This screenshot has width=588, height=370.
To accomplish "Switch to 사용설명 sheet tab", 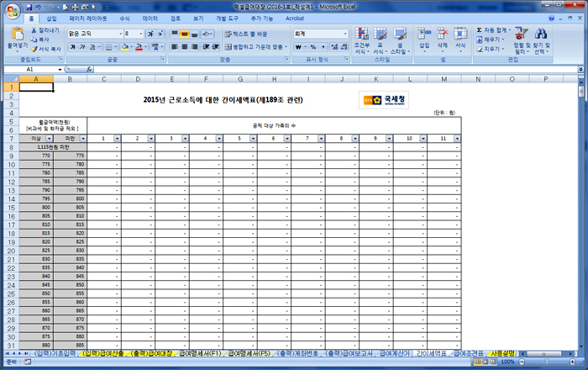I will click(503, 353).
